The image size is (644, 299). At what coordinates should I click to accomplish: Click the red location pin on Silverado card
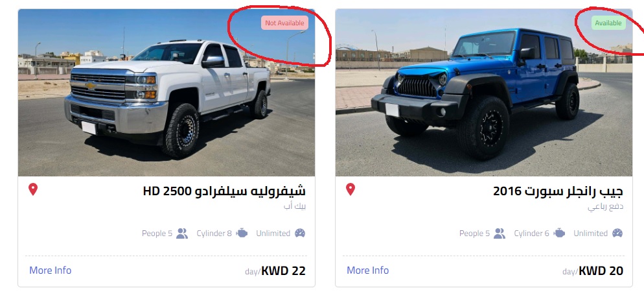[x=33, y=189]
